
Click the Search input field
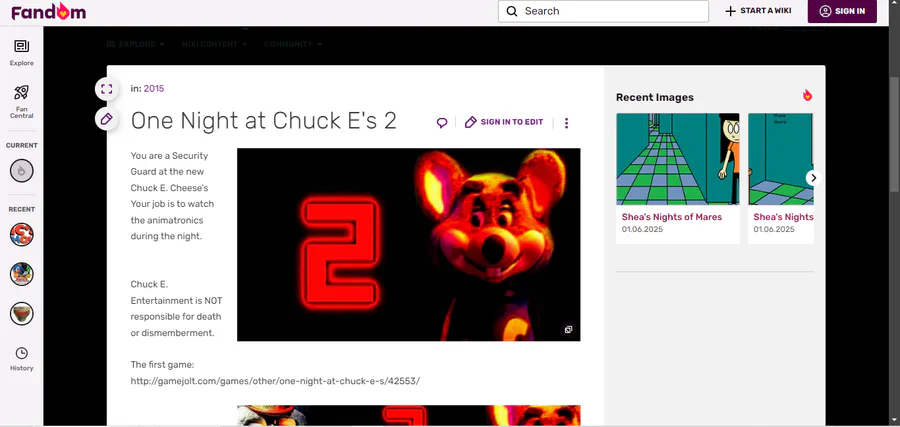[x=603, y=11]
